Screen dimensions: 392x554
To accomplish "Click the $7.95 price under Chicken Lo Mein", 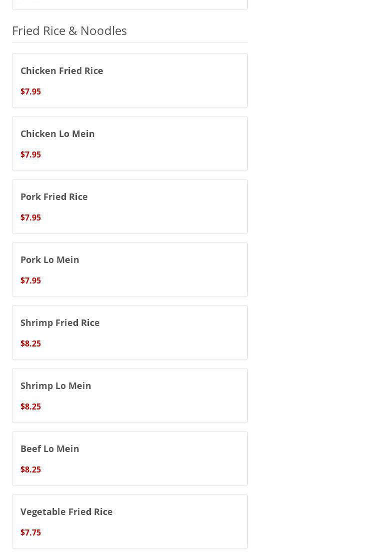I will (x=30, y=154).
